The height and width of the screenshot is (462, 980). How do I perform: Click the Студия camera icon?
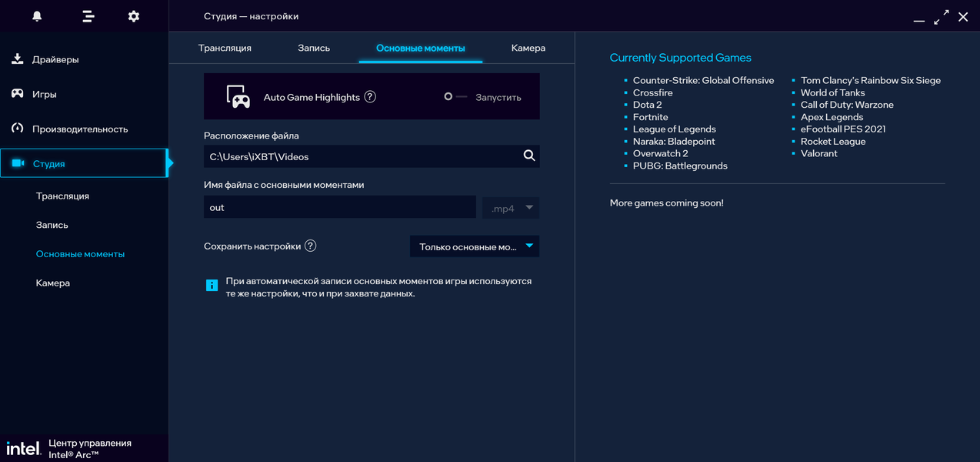point(18,163)
